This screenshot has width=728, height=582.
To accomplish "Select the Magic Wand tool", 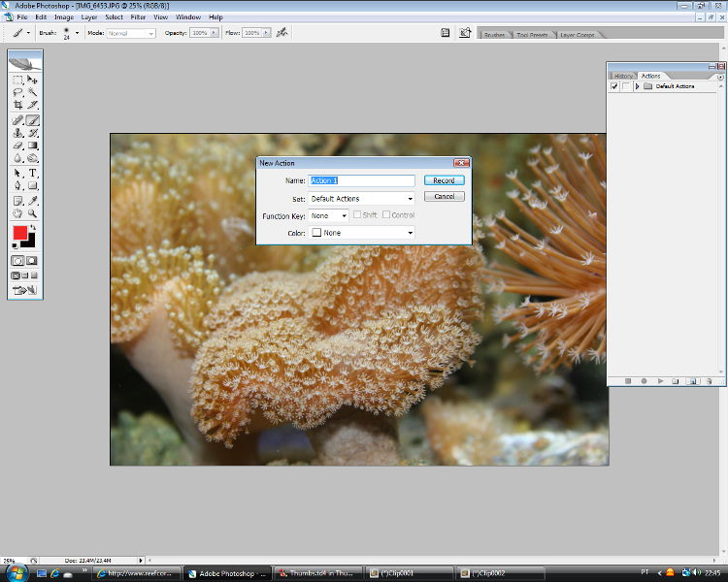I will tap(33, 92).
